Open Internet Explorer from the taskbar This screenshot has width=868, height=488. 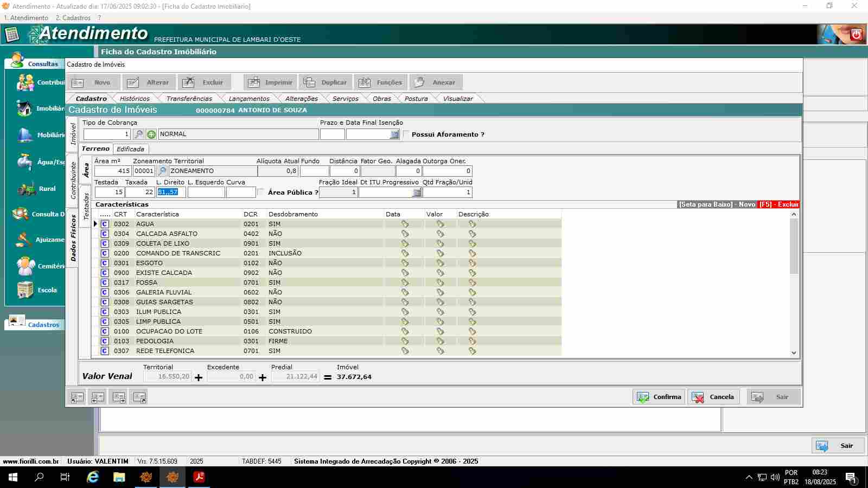(93, 477)
